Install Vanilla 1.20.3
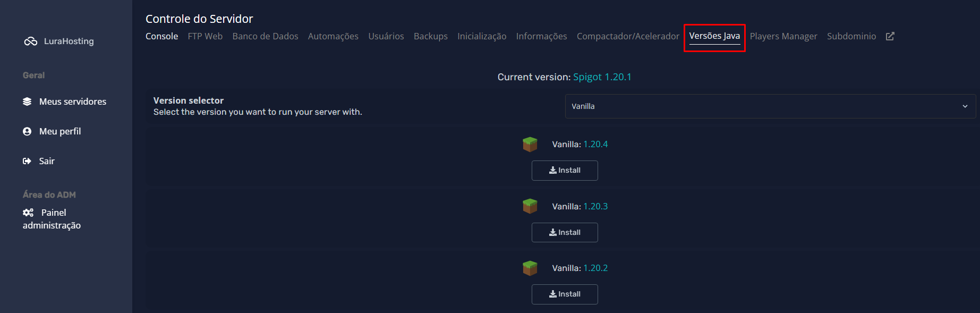Screen dimensions: 980x313 [x=565, y=232]
